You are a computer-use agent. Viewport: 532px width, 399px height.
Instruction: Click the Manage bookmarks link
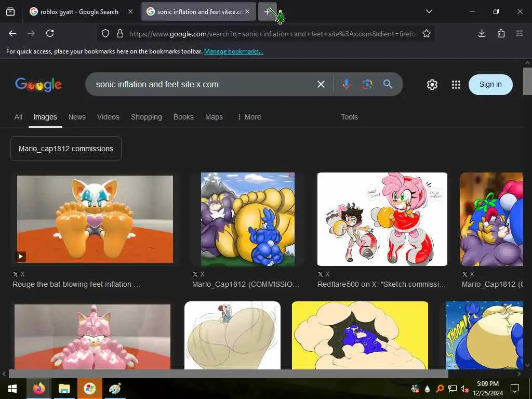coord(233,51)
